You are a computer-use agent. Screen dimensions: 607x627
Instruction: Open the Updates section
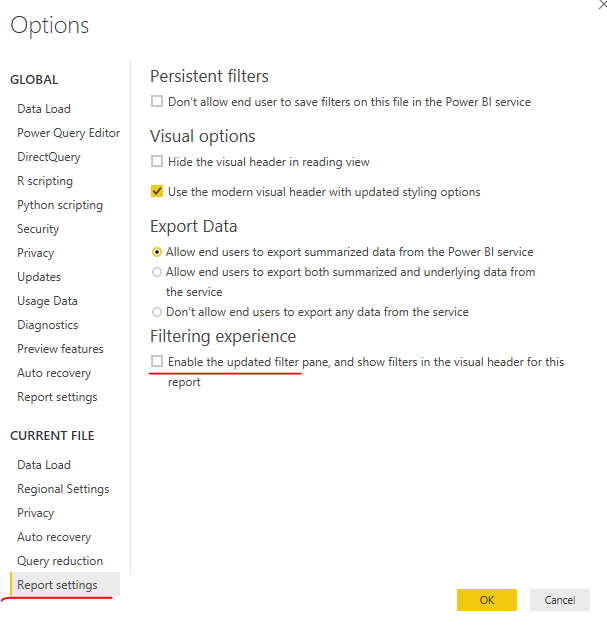pos(39,277)
